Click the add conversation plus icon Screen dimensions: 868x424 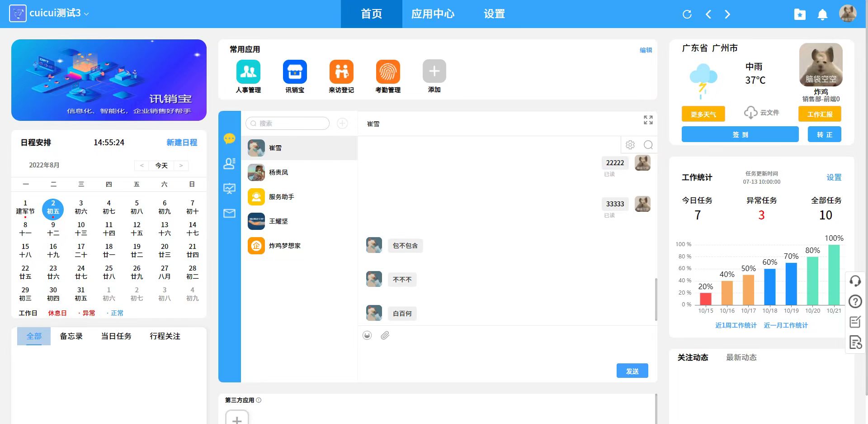[x=342, y=123]
